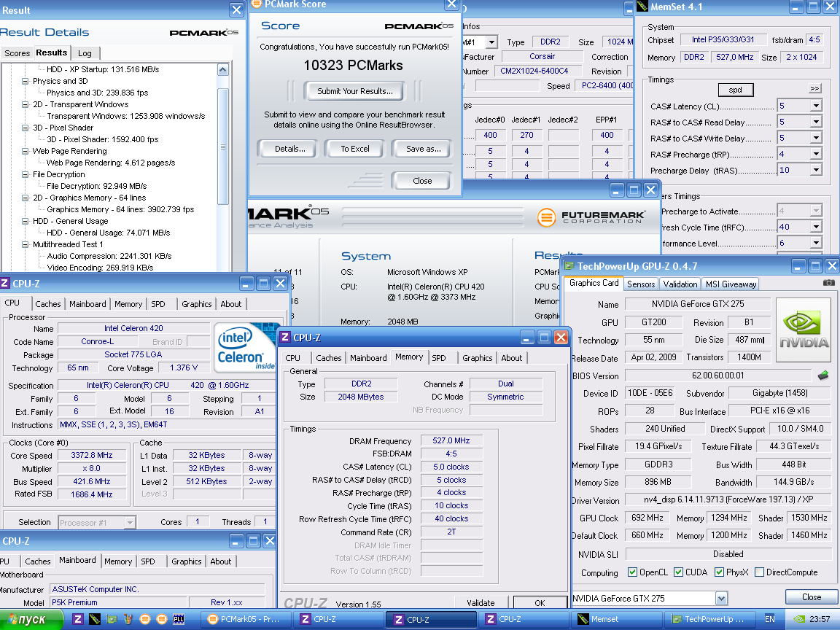840x630 pixels.
Task: Switch to PCMark05 via its taskbar button
Action: [x=244, y=619]
